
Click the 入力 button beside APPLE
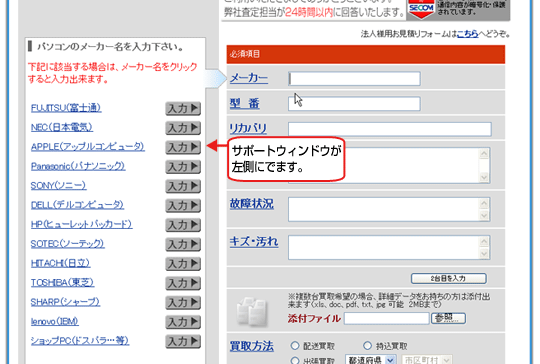183,147
